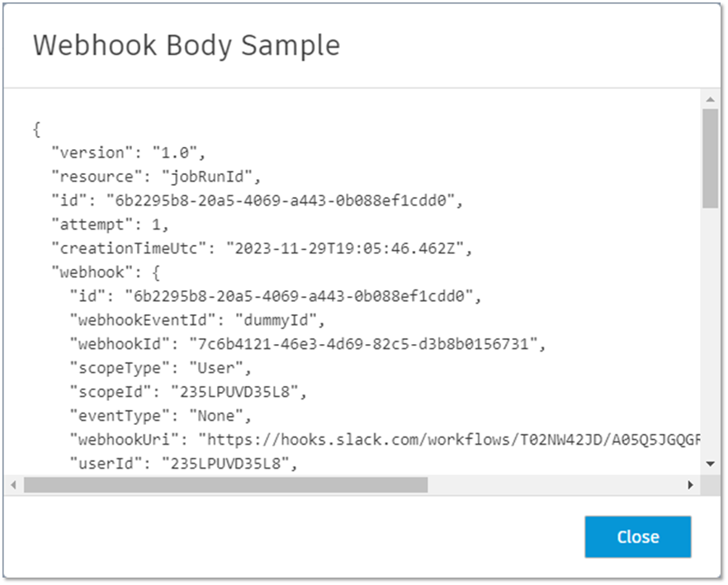Click the "eventType": "None" line
Screen dimensions: 728x585
coord(160,414)
